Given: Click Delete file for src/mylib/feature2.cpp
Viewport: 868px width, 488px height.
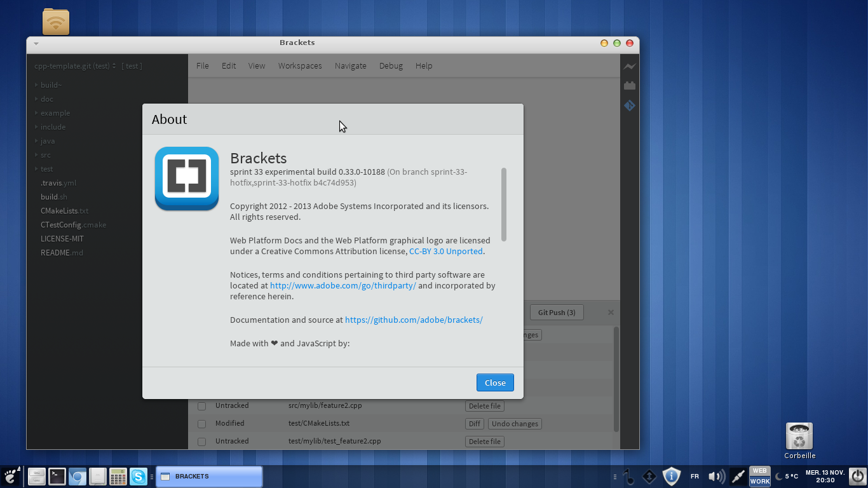Looking at the screenshot, I should [485, 406].
